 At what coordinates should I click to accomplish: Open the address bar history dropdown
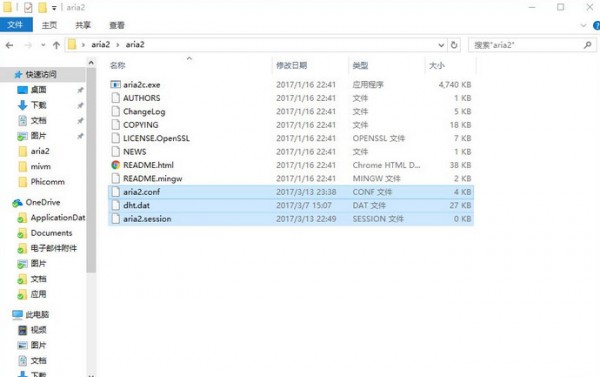click(x=441, y=45)
